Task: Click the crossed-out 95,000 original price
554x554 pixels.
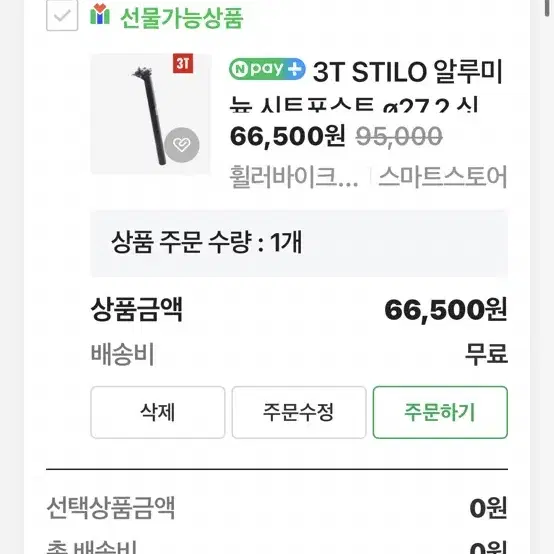Action: point(399,136)
